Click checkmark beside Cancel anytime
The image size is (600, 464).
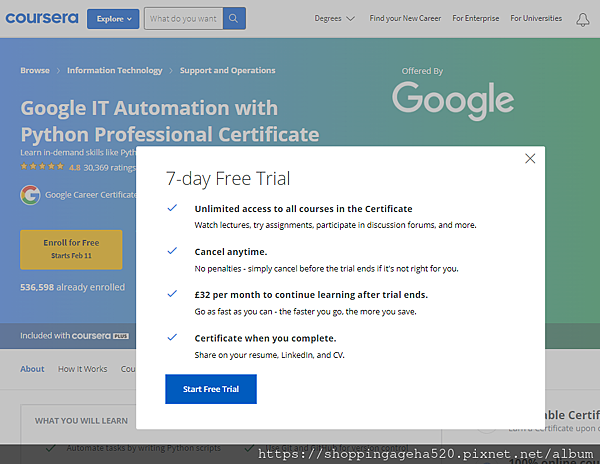click(172, 251)
